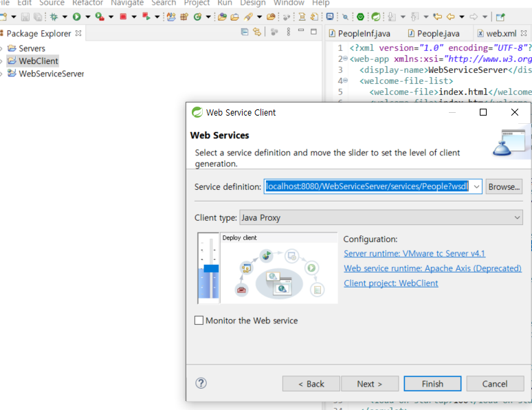Click the green Spring Boot power icon
The height and width of the screenshot is (410, 532).
point(360,17)
